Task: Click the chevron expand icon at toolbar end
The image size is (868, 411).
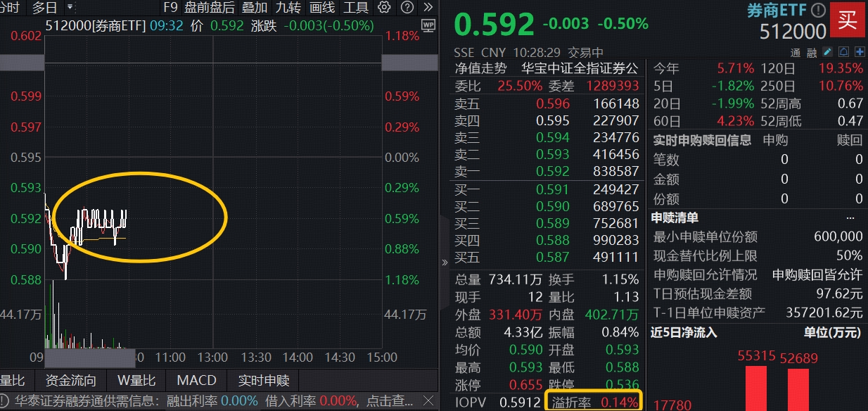Action: point(429,7)
